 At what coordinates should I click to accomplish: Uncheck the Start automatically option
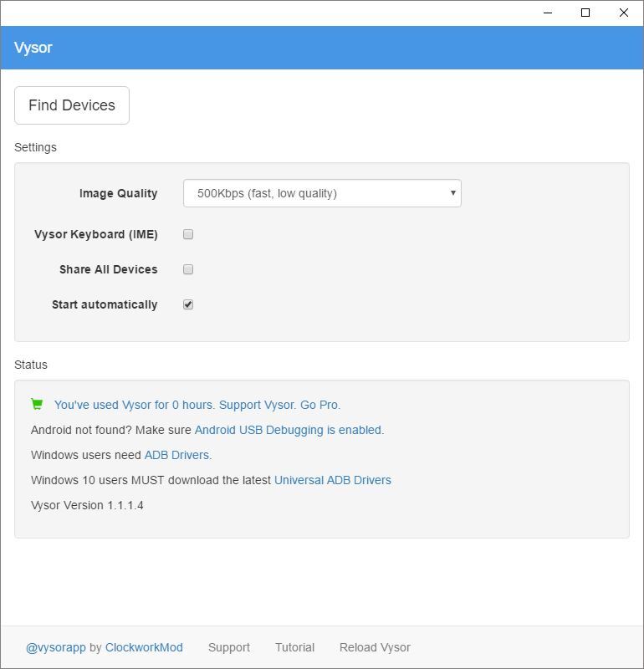(x=188, y=304)
